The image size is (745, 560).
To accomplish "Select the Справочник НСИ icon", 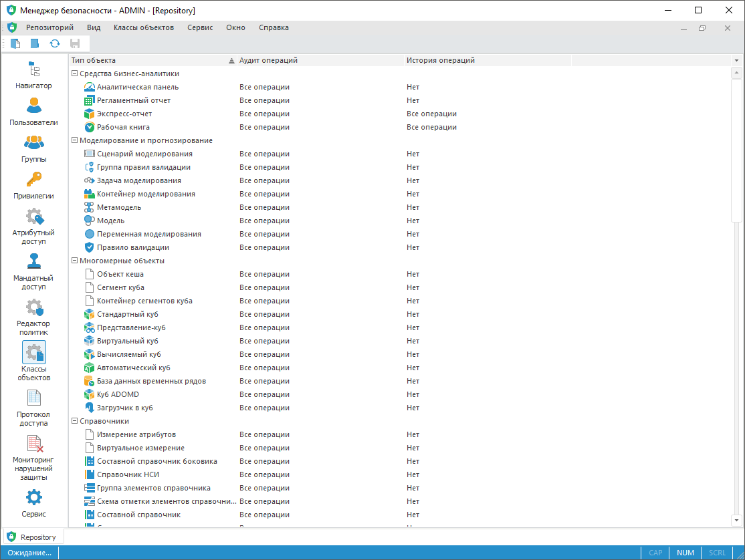I will click(90, 474).
